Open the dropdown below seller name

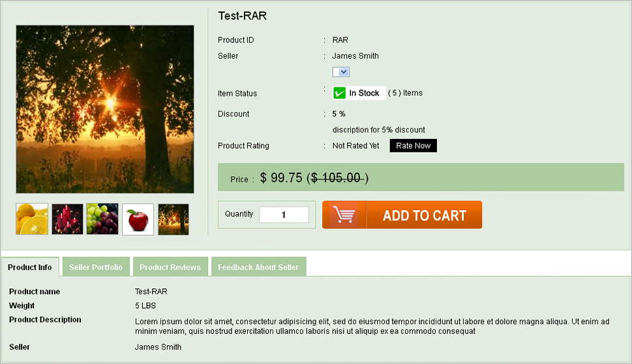pyautogui.click(x=341, y=72)
